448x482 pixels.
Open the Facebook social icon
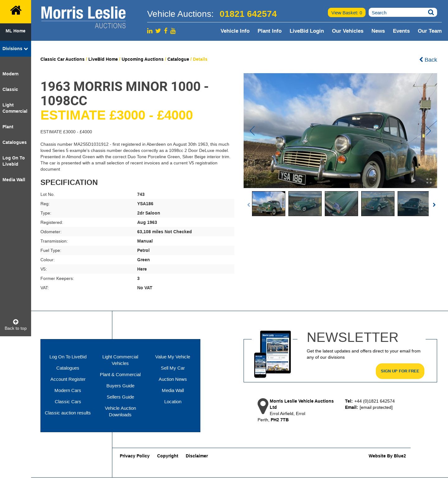pos(166,31)
